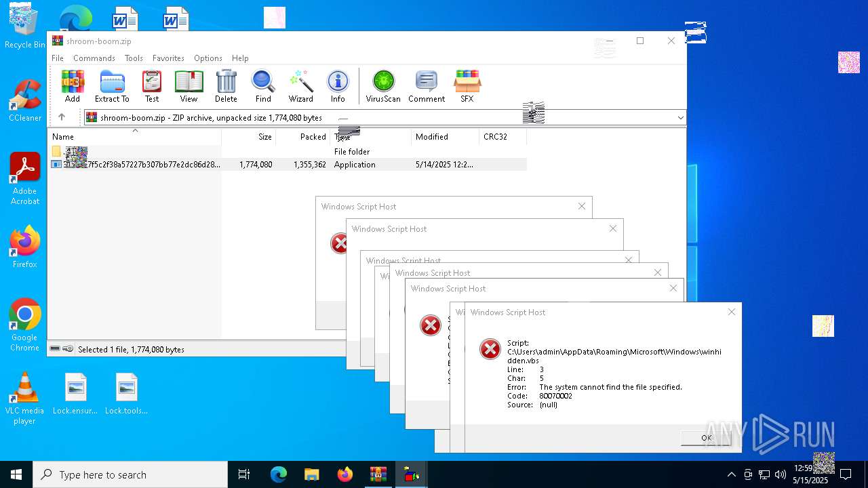The image size is (868, 488).
Task: Open File Explorer from the taskbar
Action: coord(311,474)
